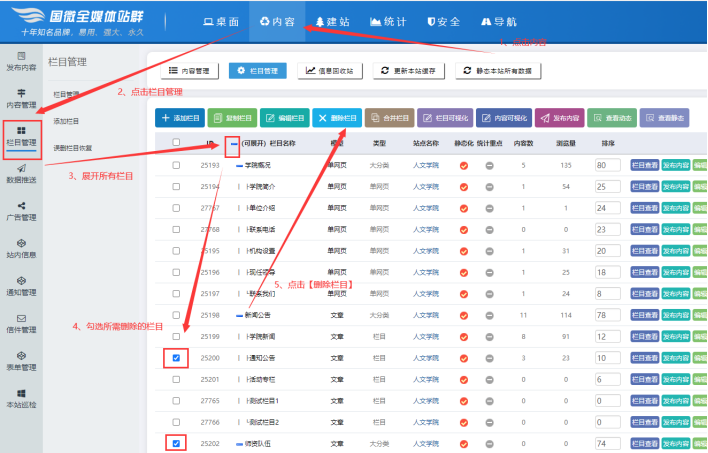The width and height of the screenshot is (708, 453).
Task: Click the 数据推送 sidebar icon
Action: point(22,171)
